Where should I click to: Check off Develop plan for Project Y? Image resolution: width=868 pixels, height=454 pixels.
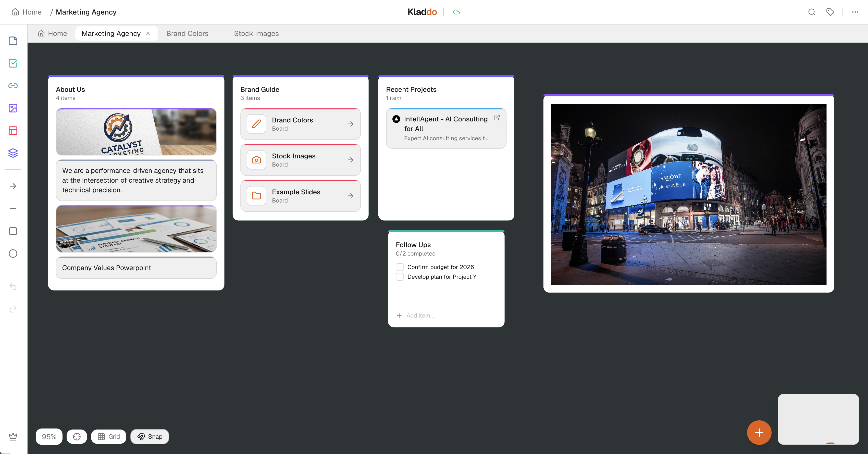[x=400, y=276]
